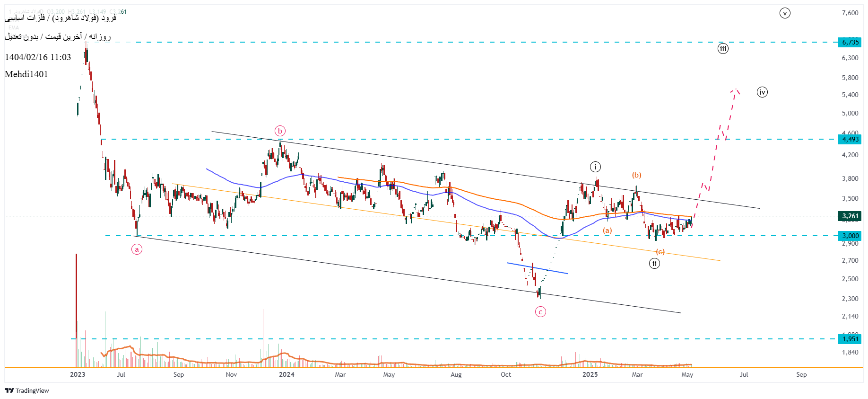This screenshot has width=868, height=399.
Task: Click the 4,493 price level tag
Action: pos(850,139)
